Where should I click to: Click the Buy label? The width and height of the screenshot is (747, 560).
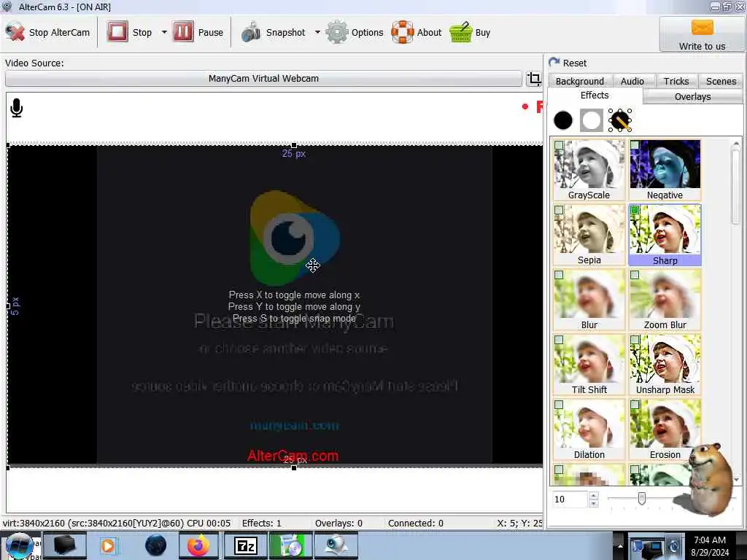coord(483,32)
